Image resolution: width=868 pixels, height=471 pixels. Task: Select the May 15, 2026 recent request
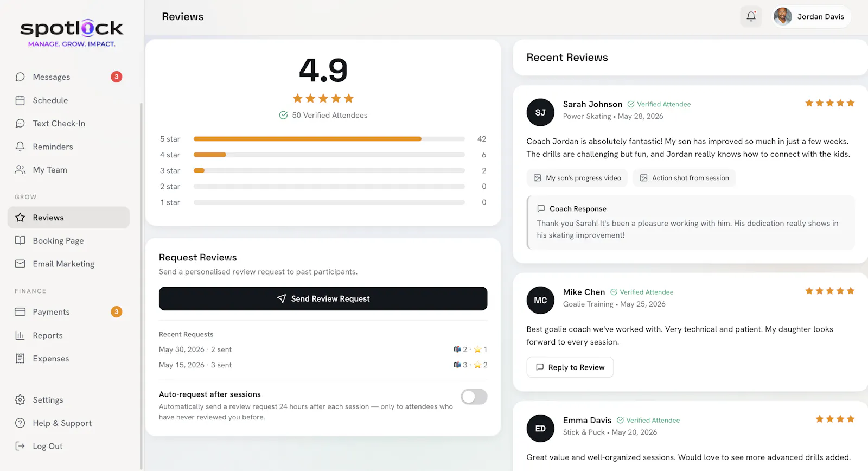[x=323, y=365]
